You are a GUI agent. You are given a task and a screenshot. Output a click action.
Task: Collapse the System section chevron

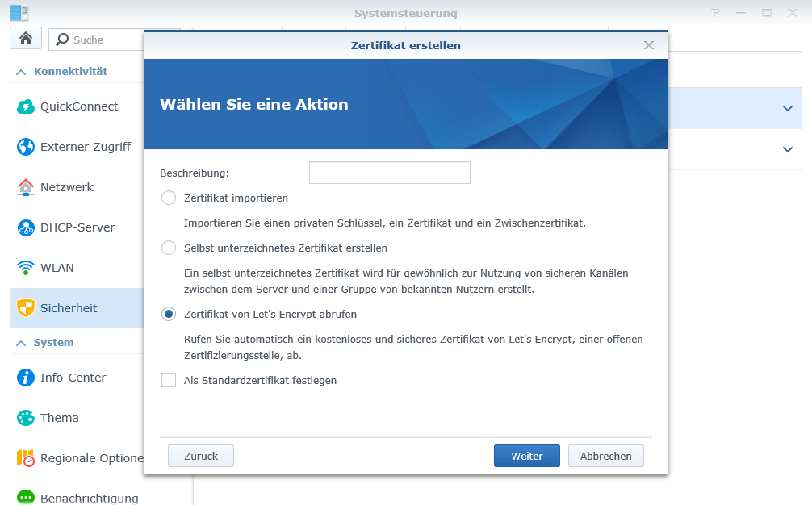[21, 343]
